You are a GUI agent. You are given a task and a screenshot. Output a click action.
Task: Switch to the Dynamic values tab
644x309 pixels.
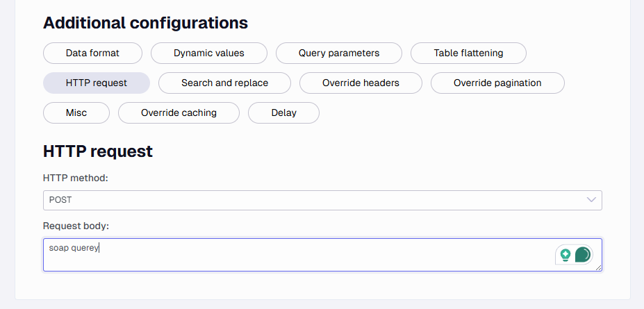point(209,53)
